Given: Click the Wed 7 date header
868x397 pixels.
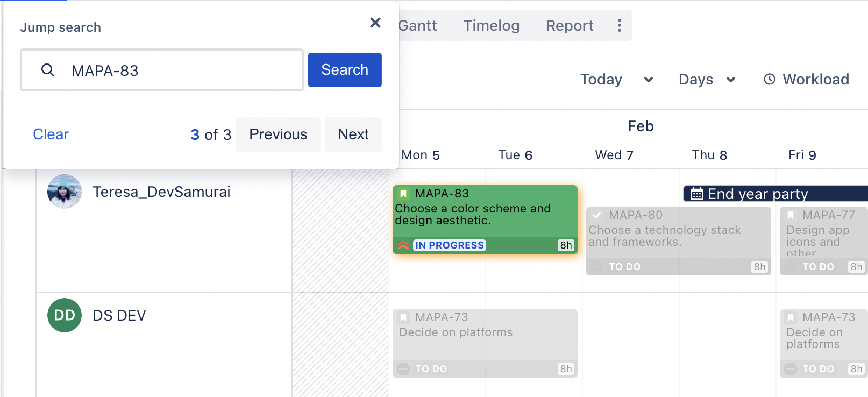Looking at the screenshot, I should coord(614,155).
